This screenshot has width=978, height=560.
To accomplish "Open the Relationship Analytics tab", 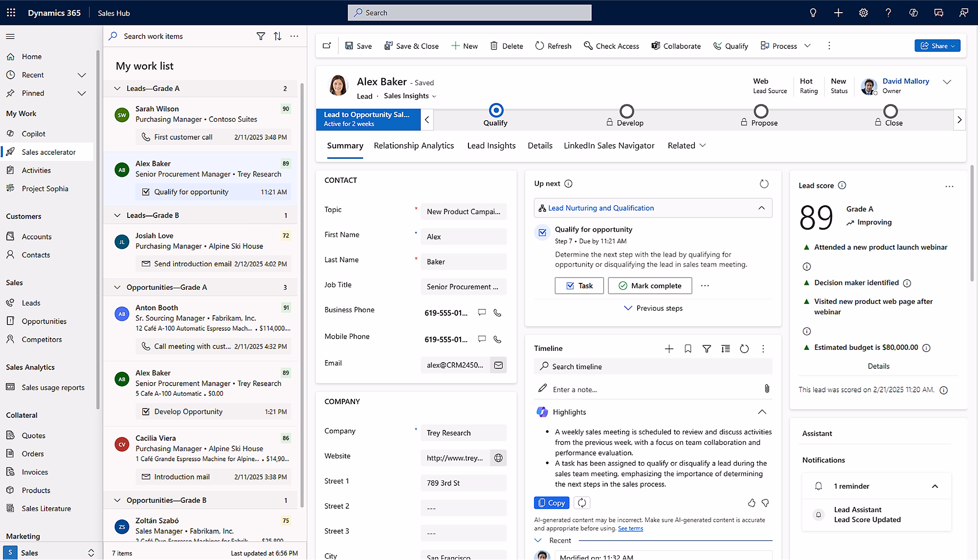I will (x=414, y=145).
